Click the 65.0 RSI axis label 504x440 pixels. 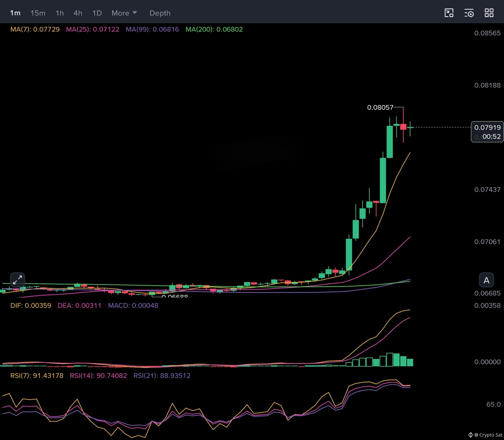pyautogui.click(x=493, y=404)
